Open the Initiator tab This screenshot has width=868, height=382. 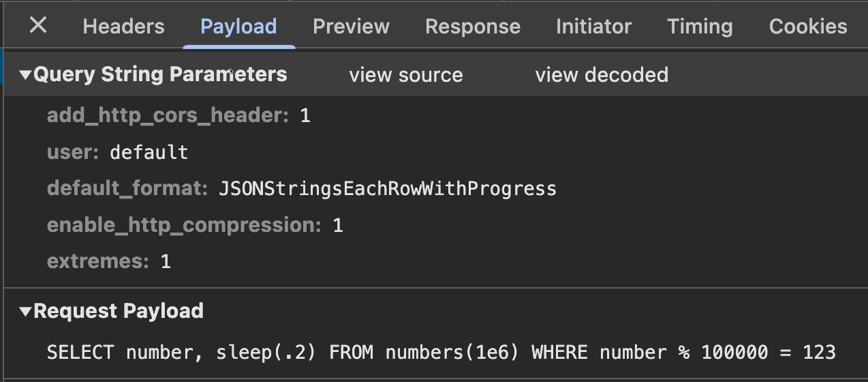(593, 27)
